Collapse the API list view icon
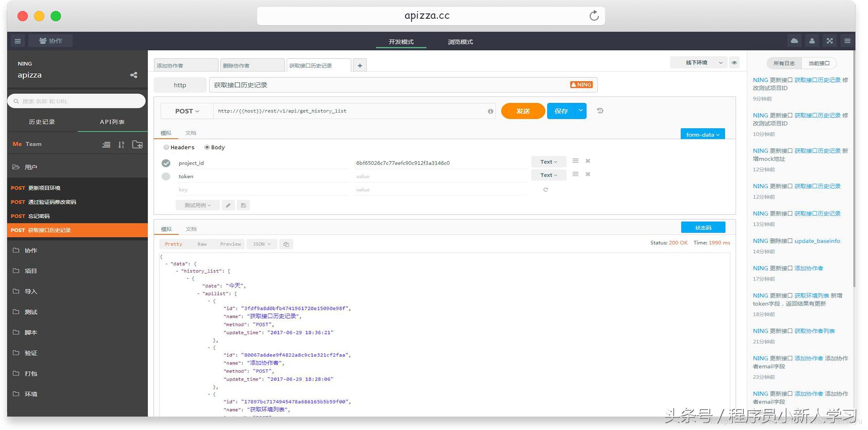The image size is (868, 430). tap(106, 144)
